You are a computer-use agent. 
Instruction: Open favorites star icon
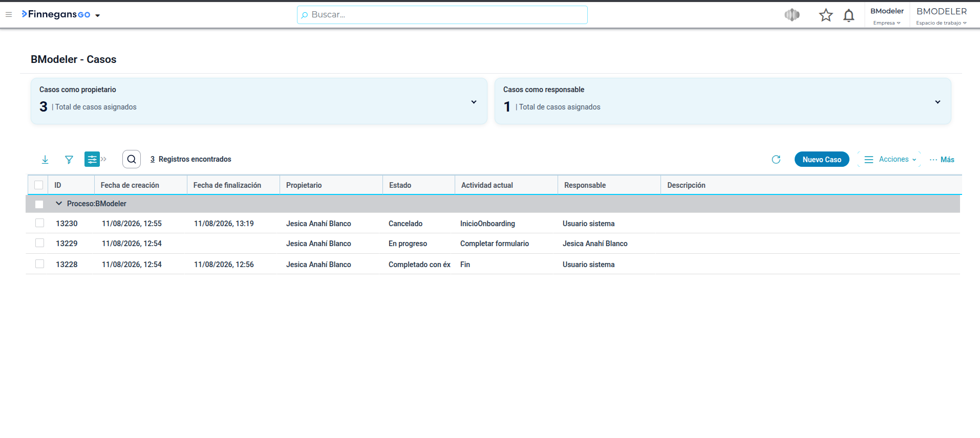tap(826, 15)
